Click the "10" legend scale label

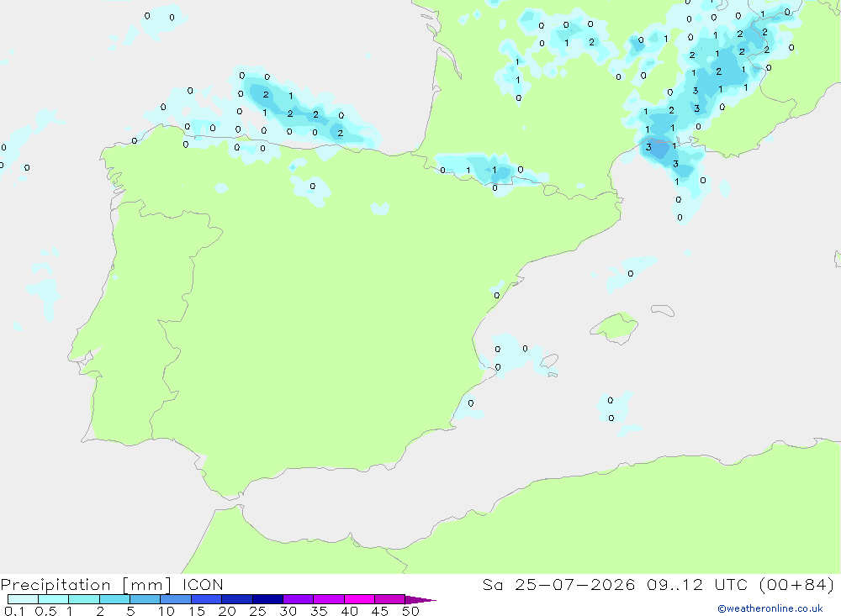pos(167,611)
